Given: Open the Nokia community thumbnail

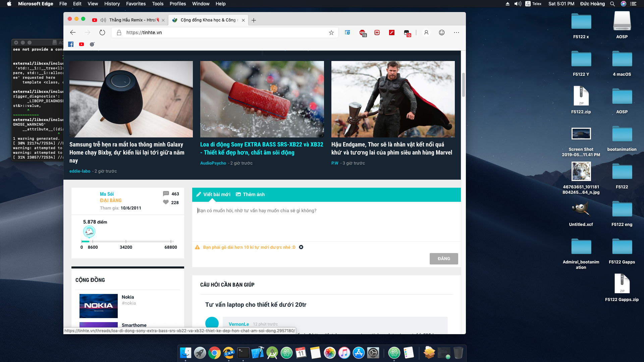Looking at the screenshot, I should coord(99,306).
